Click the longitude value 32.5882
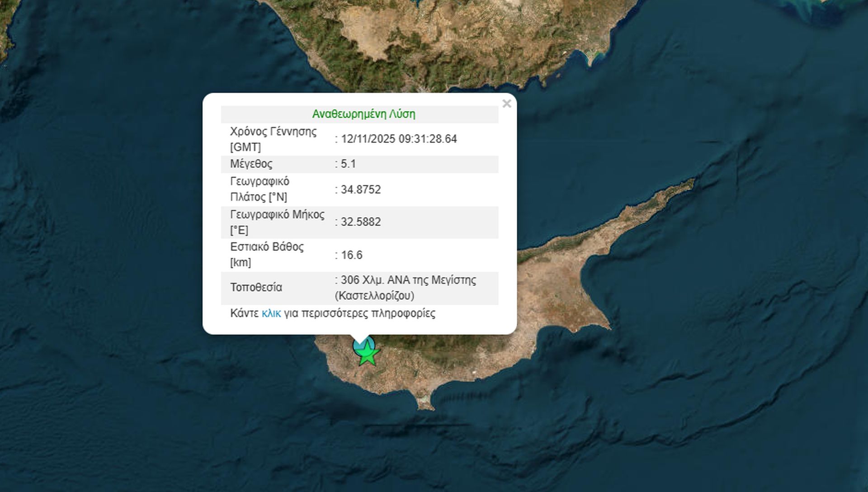868x492 pixels. coord(360,222)
